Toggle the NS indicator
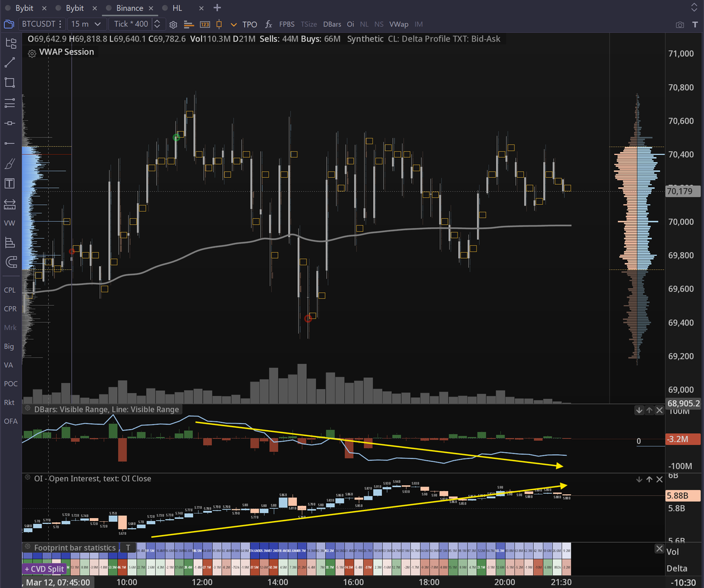This screenshot has height=588, width=704. pyautogui.click(x=379, y=25)
